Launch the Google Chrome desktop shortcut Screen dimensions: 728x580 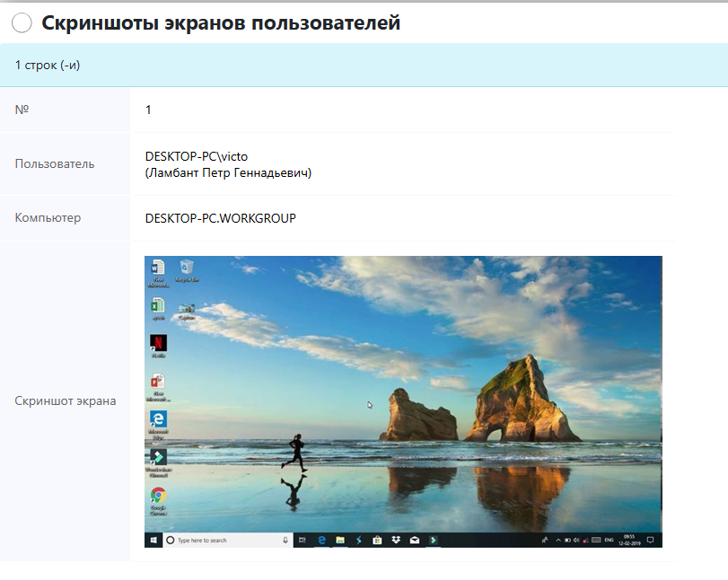158,496
